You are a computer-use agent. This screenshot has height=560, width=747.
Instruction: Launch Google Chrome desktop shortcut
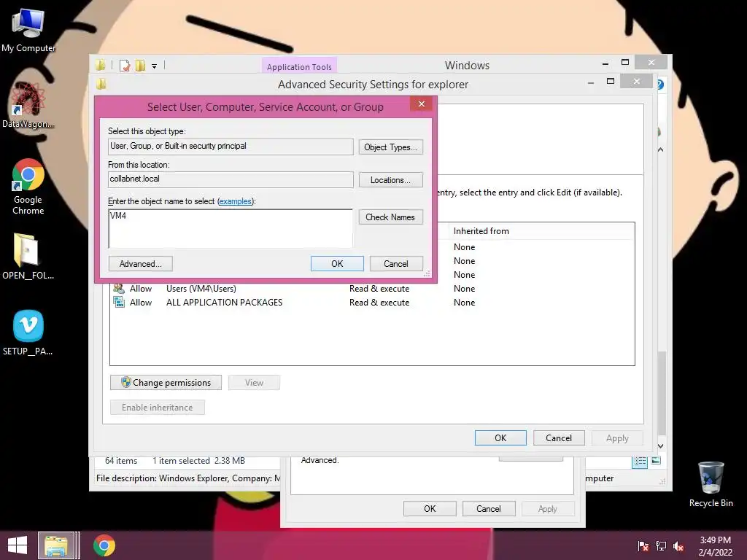click(28, 187)
